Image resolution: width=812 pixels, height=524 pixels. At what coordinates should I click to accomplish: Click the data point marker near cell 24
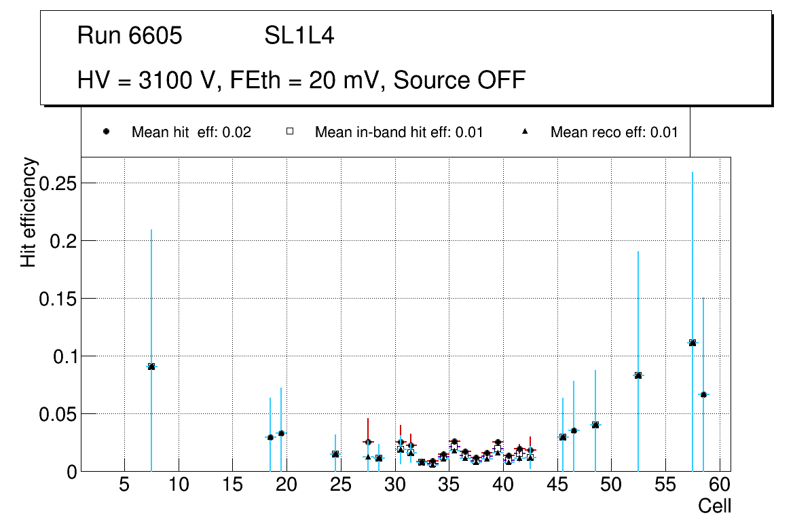pyautogui.click(x=335, y=454)
